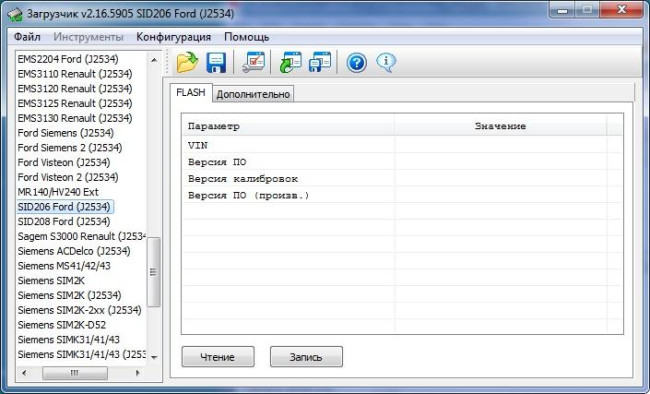Viewport: 650px width, 394px height.
Task: Click the list's scroll down arrow
Action: coord(154,357)
